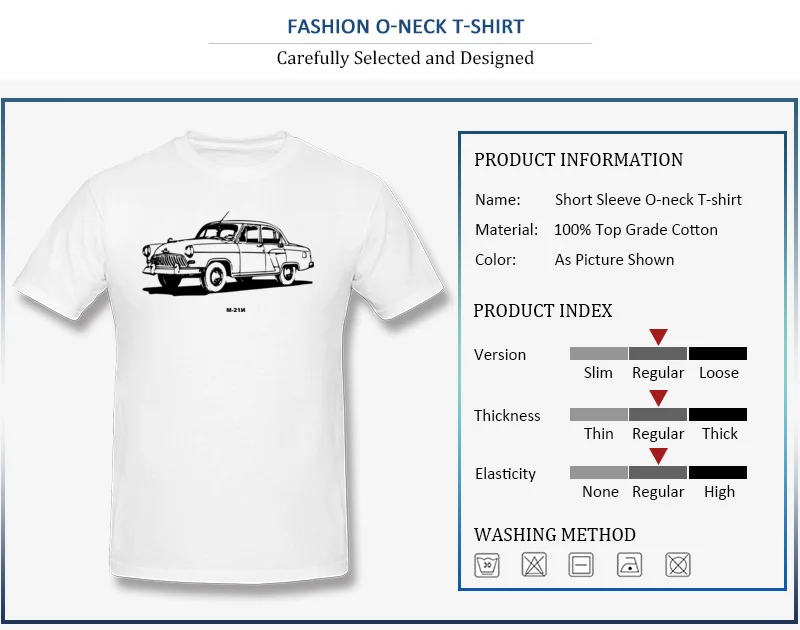Click the red arrow above Thickness bar

(x=658, y=398)
